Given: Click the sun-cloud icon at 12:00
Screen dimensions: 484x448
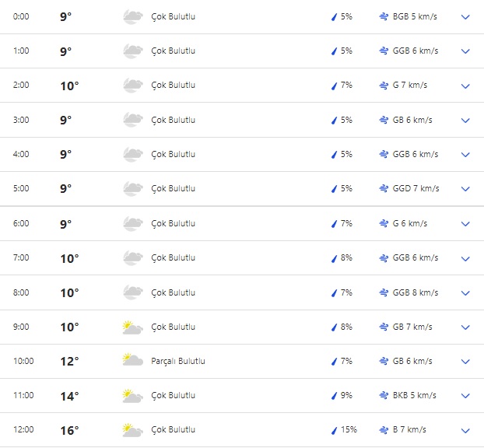Looking at the screenshot, I should click(133, 430).
